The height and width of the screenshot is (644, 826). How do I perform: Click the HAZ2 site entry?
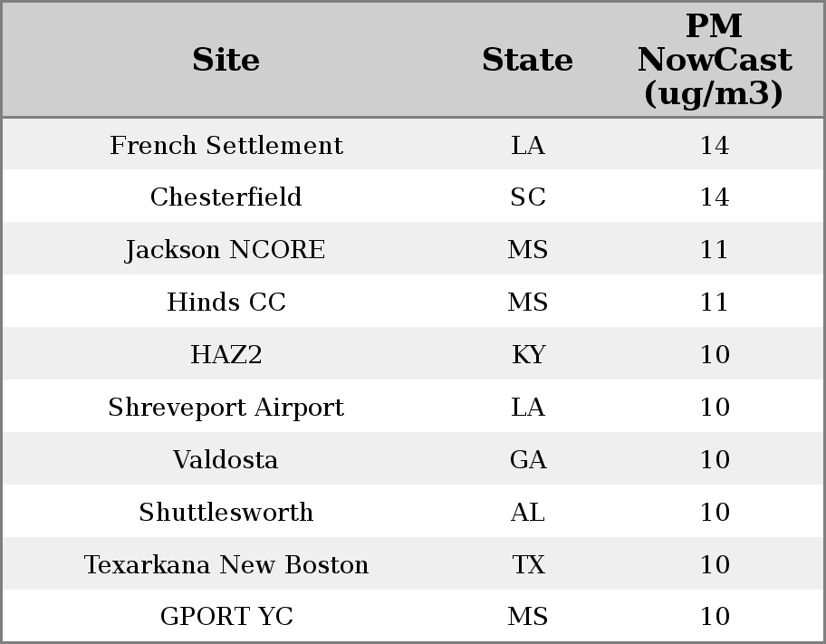[226, 354]
